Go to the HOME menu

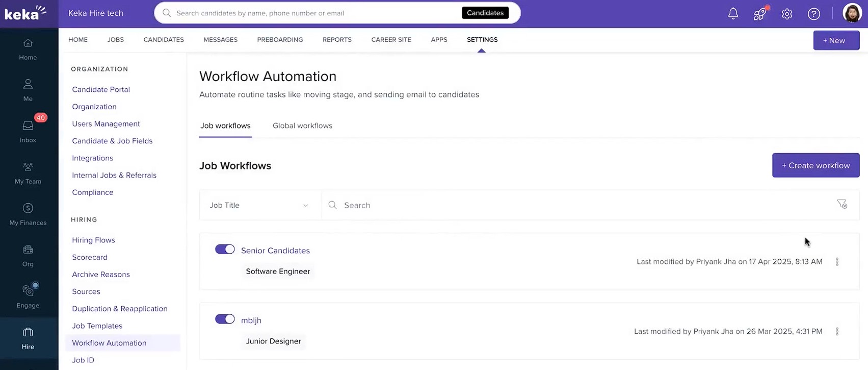[x=78, y=40]
